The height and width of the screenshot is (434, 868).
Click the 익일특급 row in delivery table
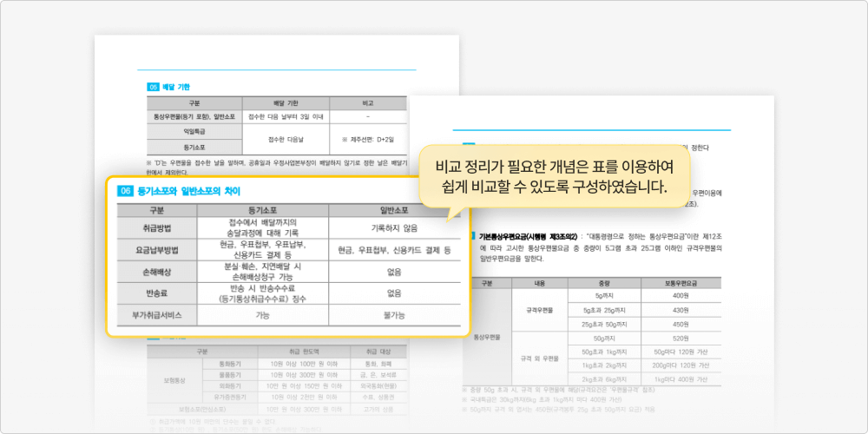[x=192, y=131]
